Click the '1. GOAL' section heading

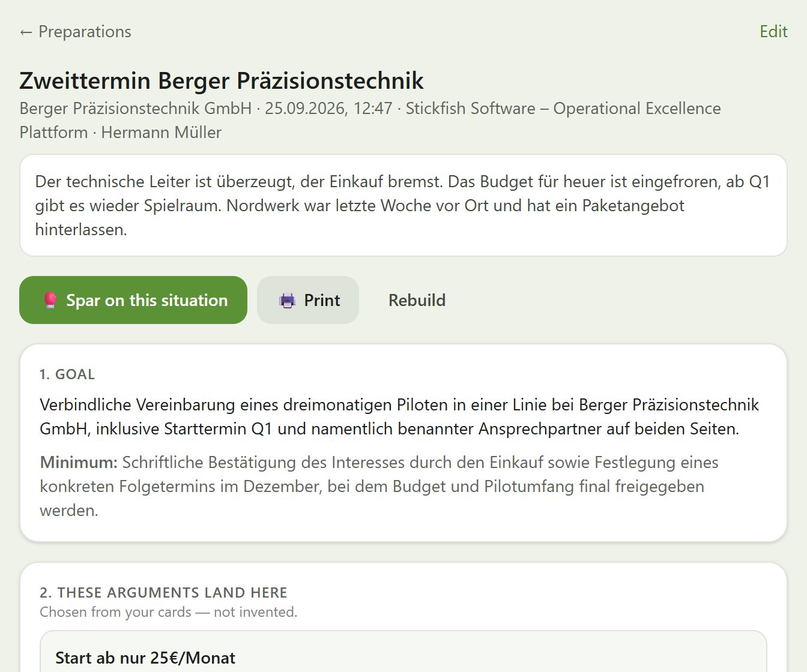[x=67, y=374]
